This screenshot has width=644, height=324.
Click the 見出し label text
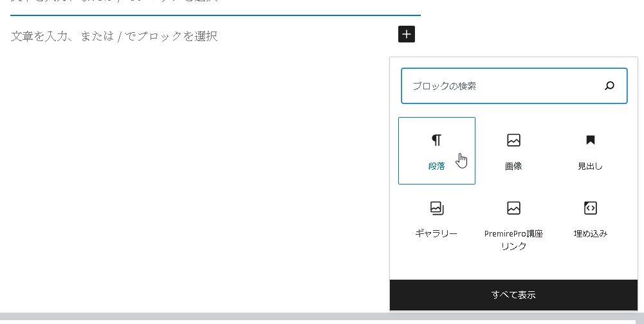(x=590, y=166)
